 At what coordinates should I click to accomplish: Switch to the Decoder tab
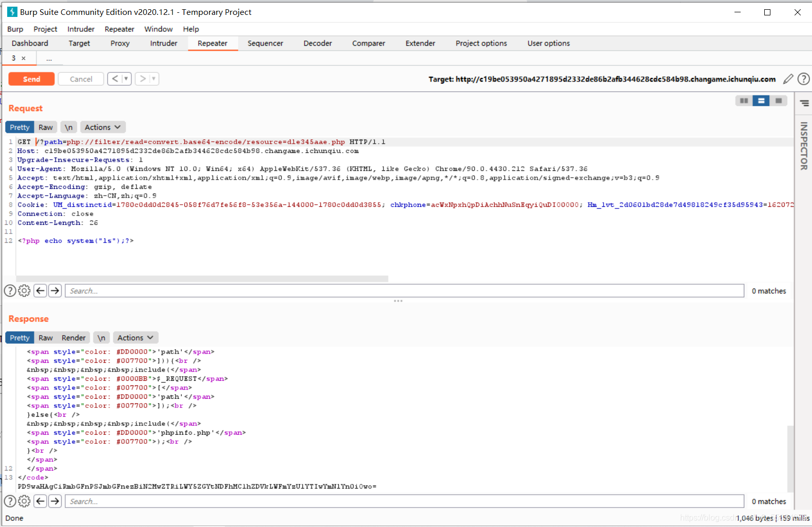[x=317, y=44]
